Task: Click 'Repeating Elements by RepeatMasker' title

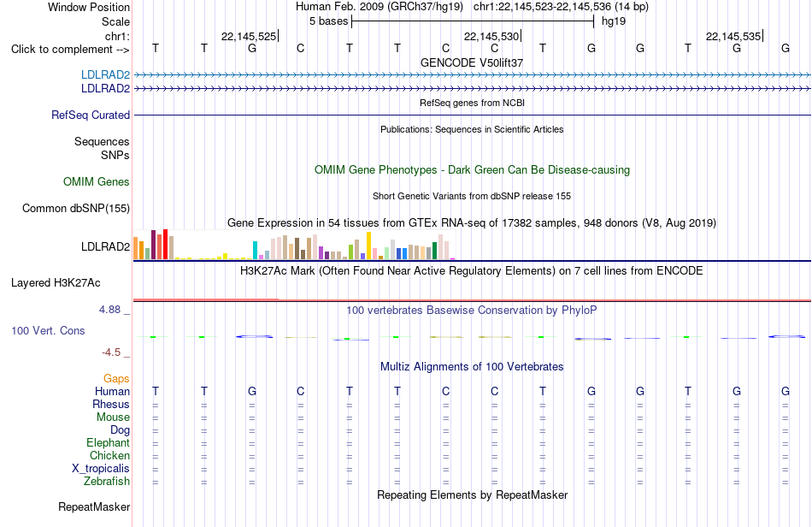Action: tap(472, 494)
